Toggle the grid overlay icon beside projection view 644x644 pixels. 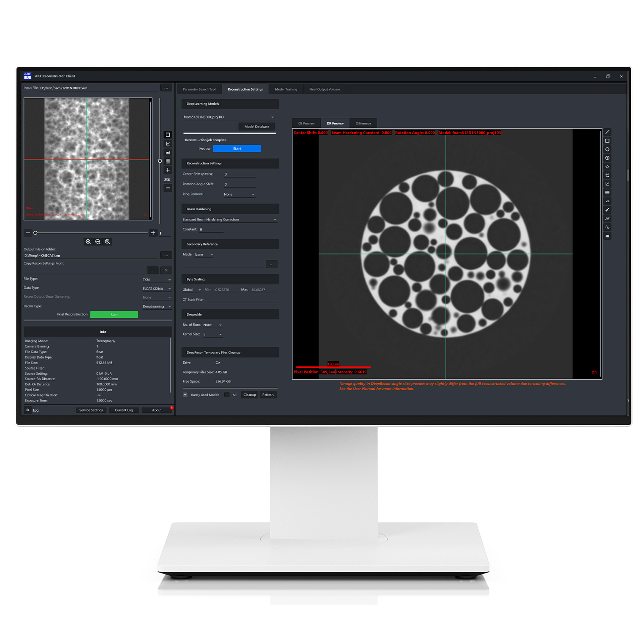click(168, 161)
